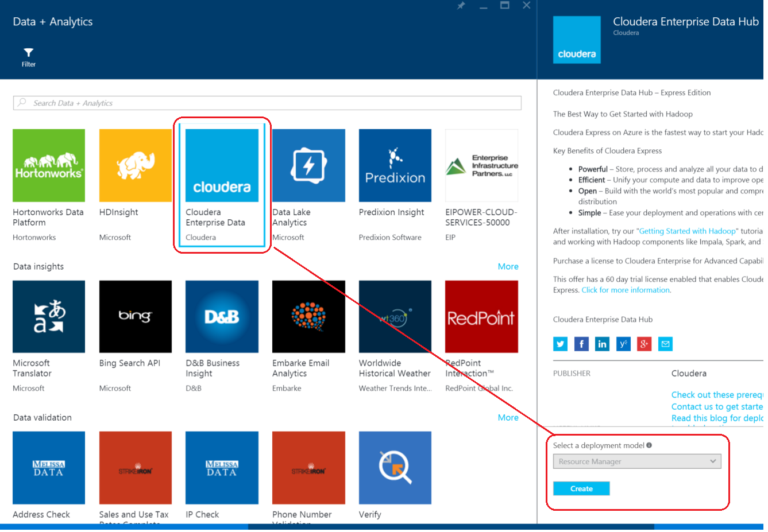The height and width of the screenshot is (532, 768).
Task: Maximize the Data + Analytics blade
Action: (505, 5)
